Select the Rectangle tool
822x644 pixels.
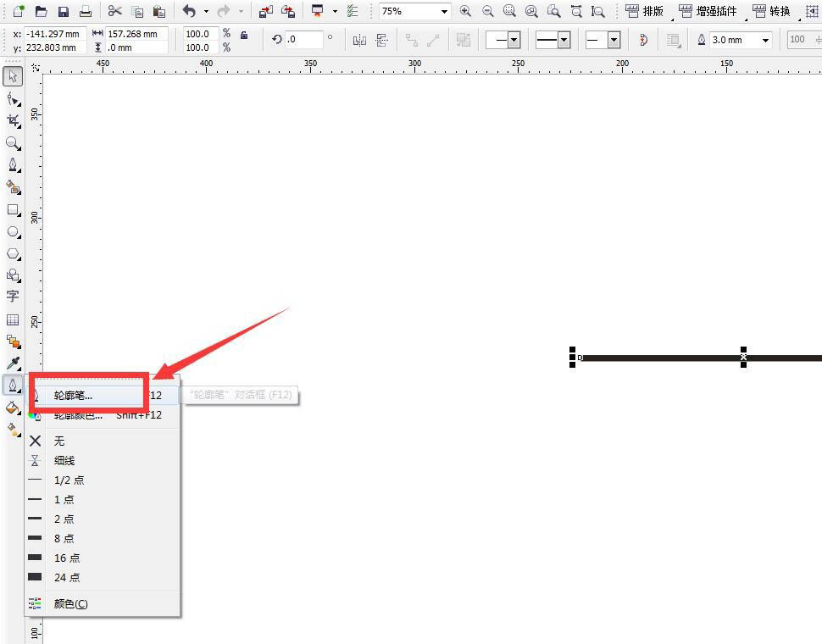coord(13,209)
